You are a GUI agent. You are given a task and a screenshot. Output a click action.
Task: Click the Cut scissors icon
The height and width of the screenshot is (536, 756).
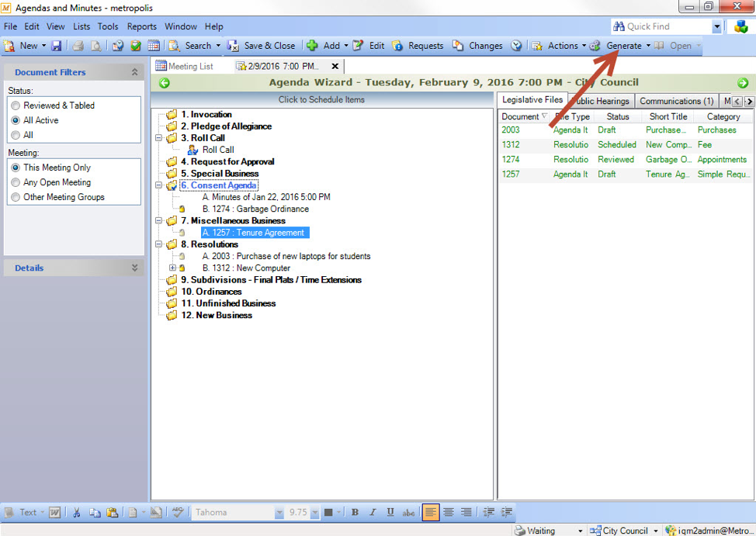[x=76, y=513]
